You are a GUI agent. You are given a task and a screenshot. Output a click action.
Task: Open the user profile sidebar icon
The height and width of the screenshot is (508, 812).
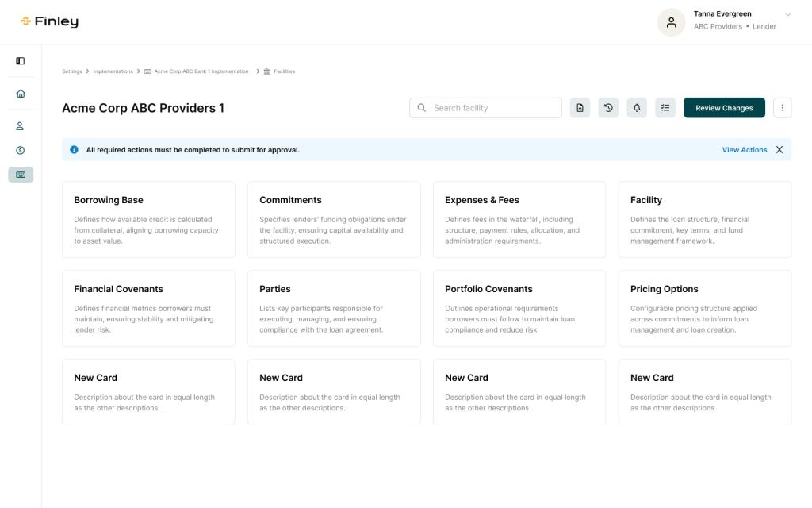(x=21, y=126)
